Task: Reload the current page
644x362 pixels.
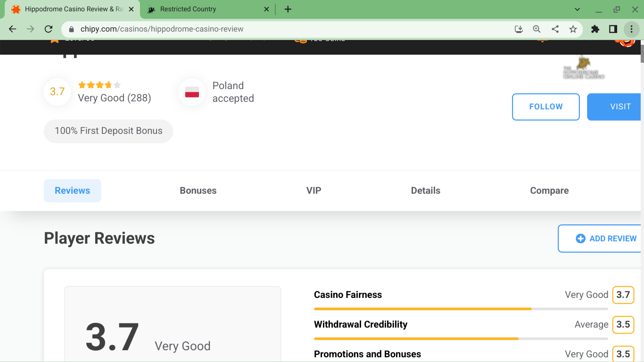Action: [x=48, y=29]
